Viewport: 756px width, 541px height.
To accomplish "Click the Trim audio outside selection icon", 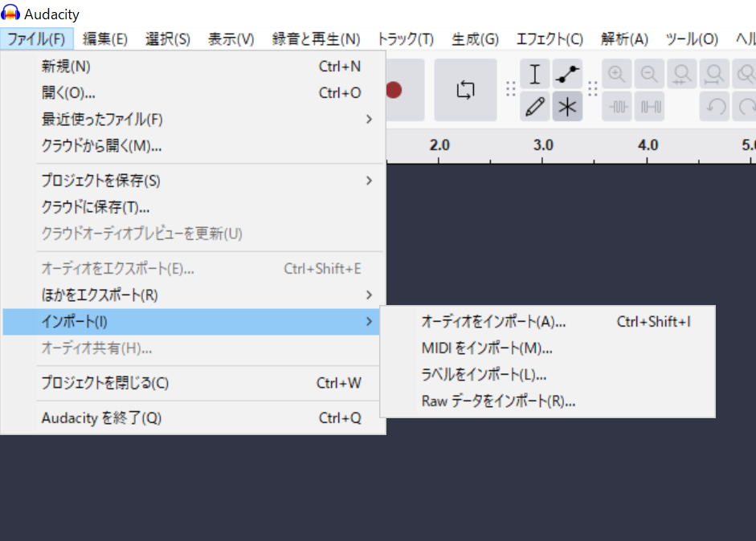I will 617,107.
